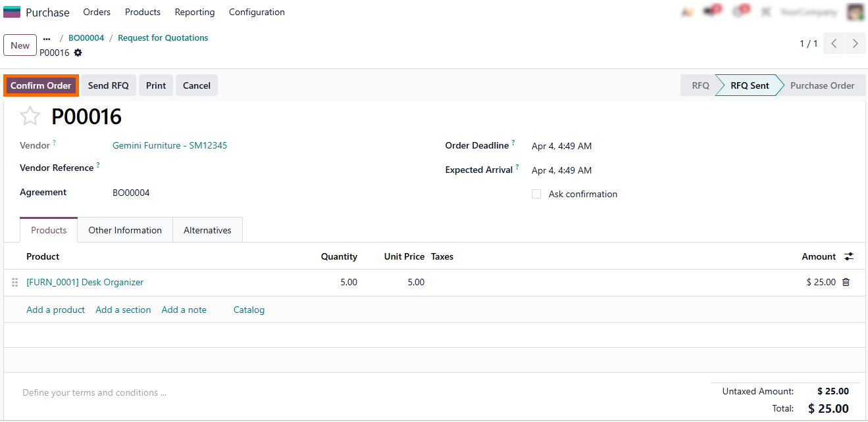
Task: Open the Configuration menu
Action: pos(257,12)
